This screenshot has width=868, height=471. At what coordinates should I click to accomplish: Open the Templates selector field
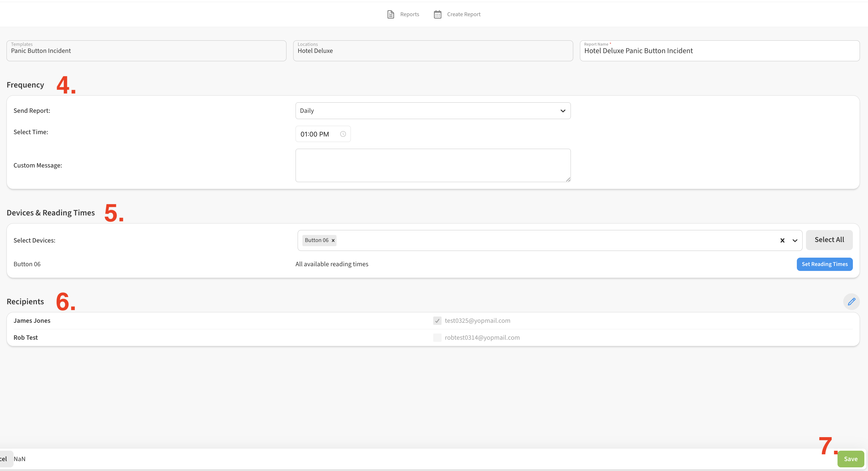(146, 51)
